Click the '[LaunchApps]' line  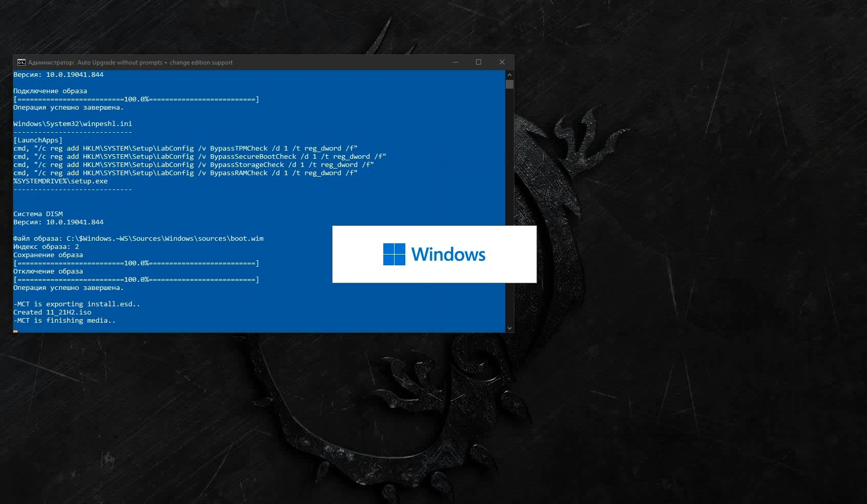point(38,140)
